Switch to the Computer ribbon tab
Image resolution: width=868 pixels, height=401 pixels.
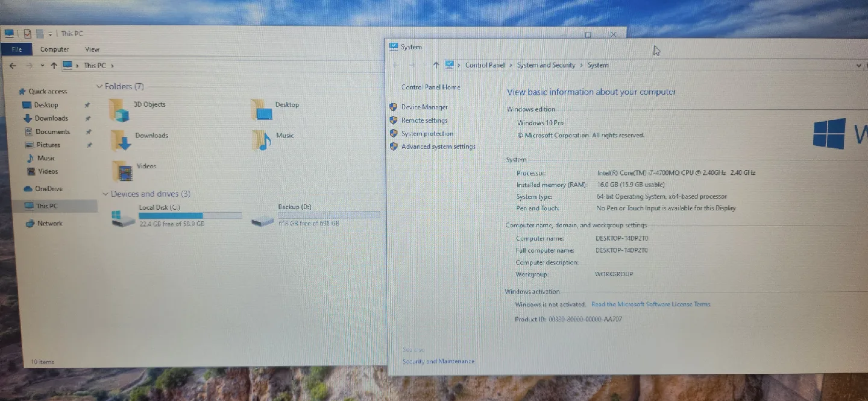pos(55,49)
